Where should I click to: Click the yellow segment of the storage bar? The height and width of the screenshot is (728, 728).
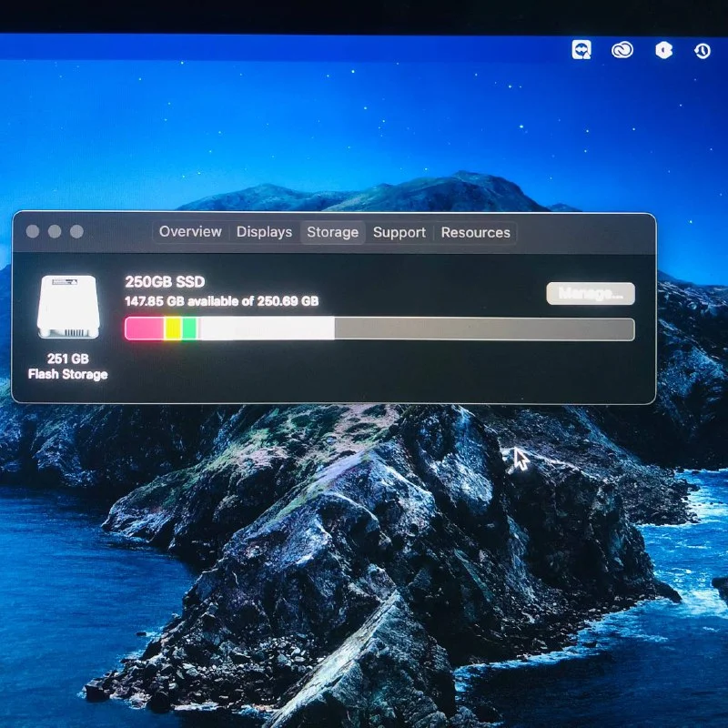pos(173,329)
